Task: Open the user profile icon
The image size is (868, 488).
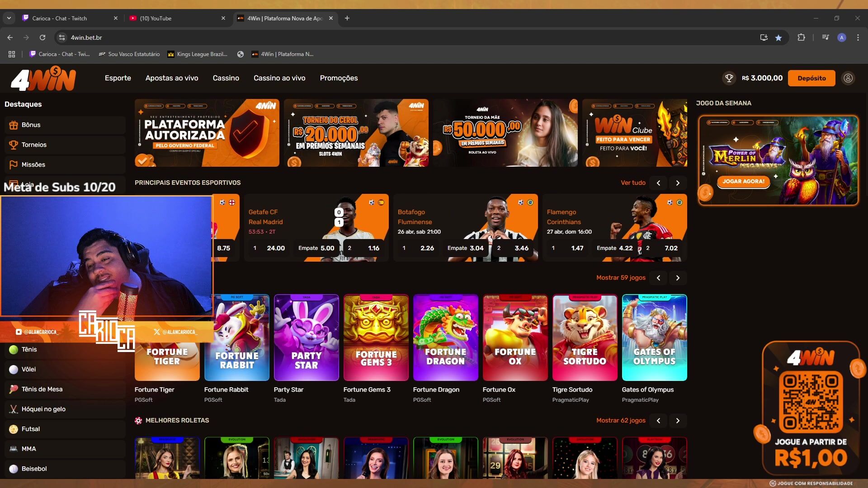Action: [848, 78]
